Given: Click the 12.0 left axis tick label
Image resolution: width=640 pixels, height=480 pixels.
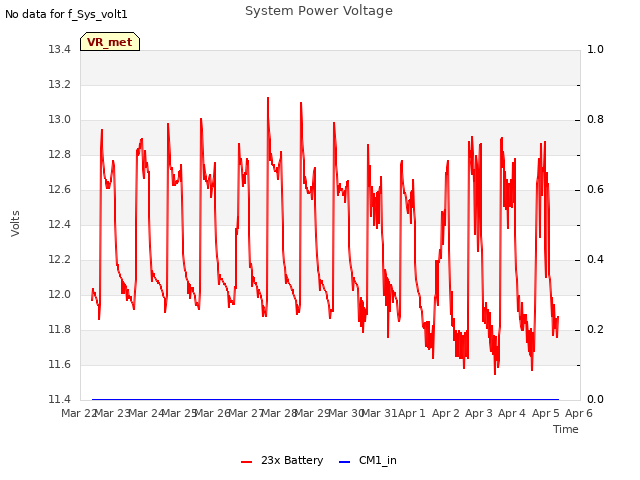Looking at the screenshot, I should (x=60, y=294).
